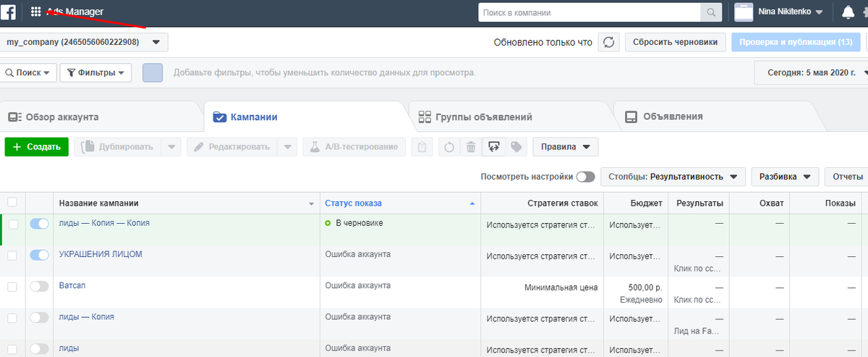Click the export/share arrows icon
Viewport: 868px width, 357px height.
494,147
